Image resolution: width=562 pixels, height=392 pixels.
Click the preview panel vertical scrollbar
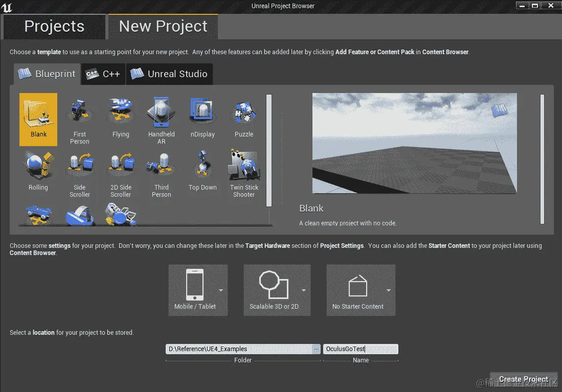[x=542, y=159]
